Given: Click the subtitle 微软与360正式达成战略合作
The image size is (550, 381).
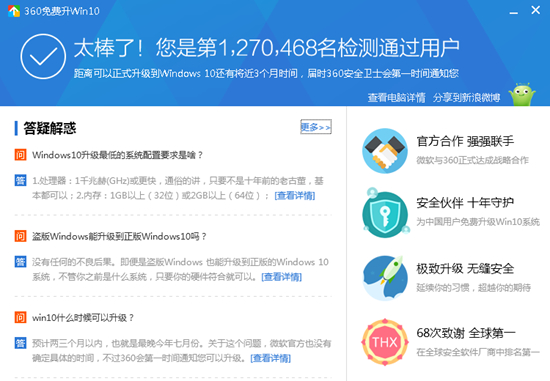Looking at the screenshot, I should tap(472, 160).
